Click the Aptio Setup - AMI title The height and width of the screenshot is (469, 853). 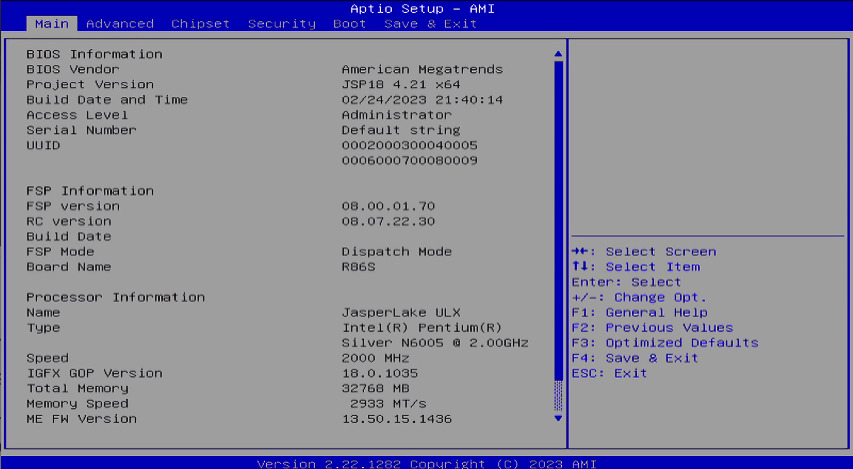422,9
